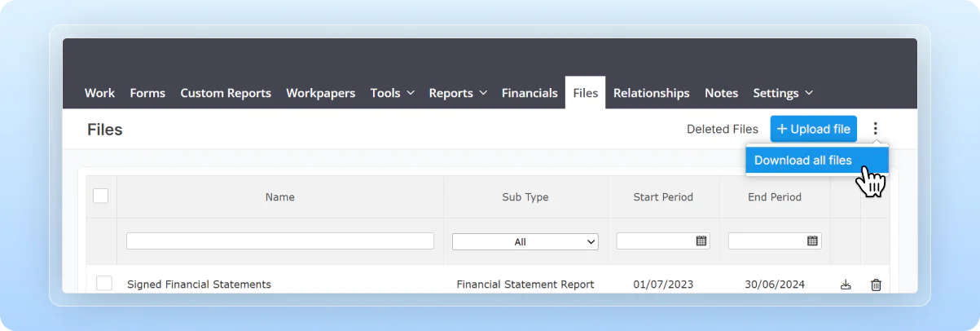Go to the Financials tab
980x331 pixels.
[x=530, y=93]
